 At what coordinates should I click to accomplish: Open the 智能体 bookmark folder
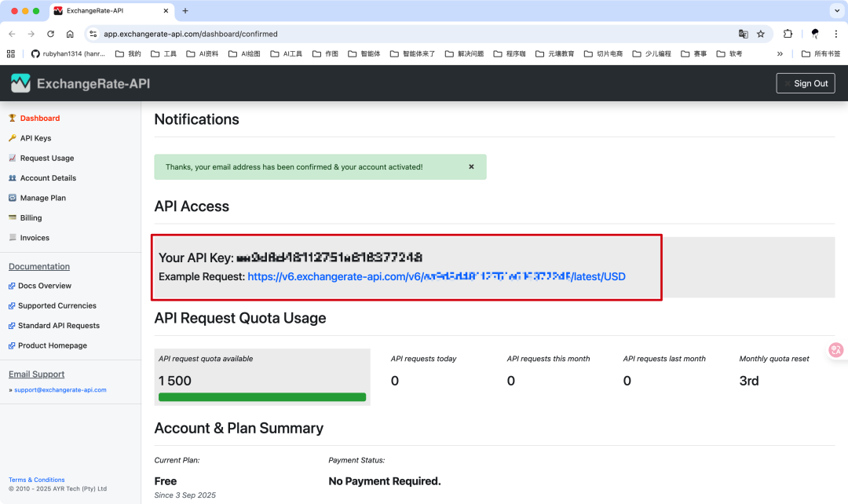tap(364, 53)
